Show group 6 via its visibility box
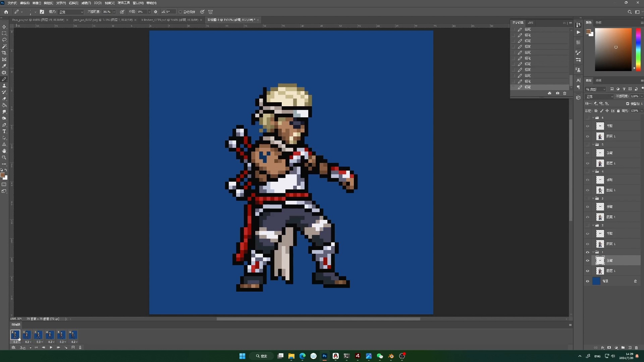Image resolution: width=644 pixels, height=362 pixels. (x=588, y=118)
